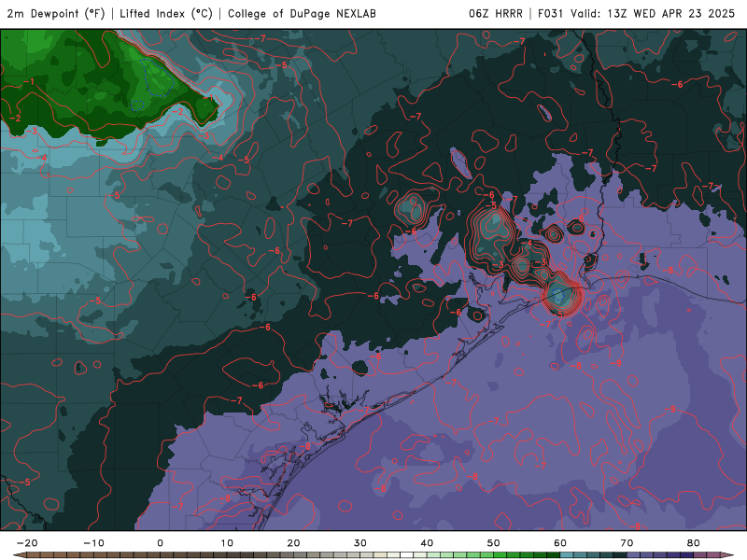Click the 20 label on the color scale

tap(293, 543)
